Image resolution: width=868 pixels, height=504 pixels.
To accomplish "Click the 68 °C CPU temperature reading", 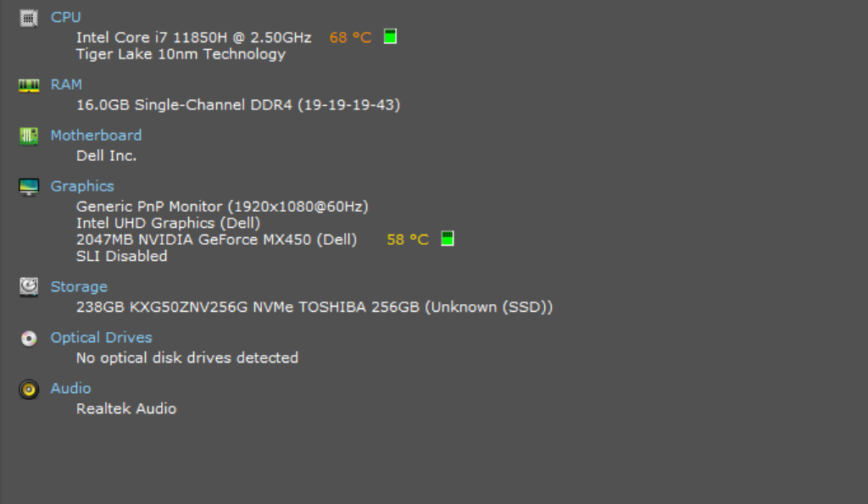I will (x=350, y=37).
